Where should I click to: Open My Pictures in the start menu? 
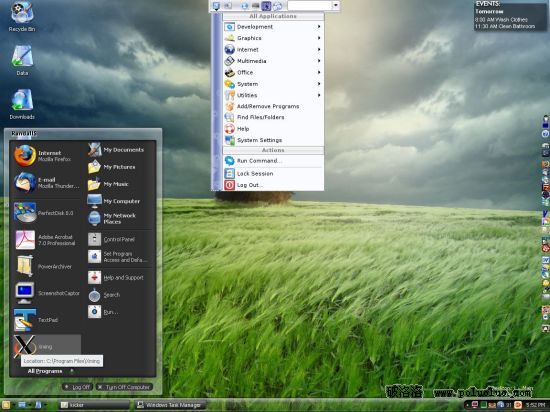119,167
